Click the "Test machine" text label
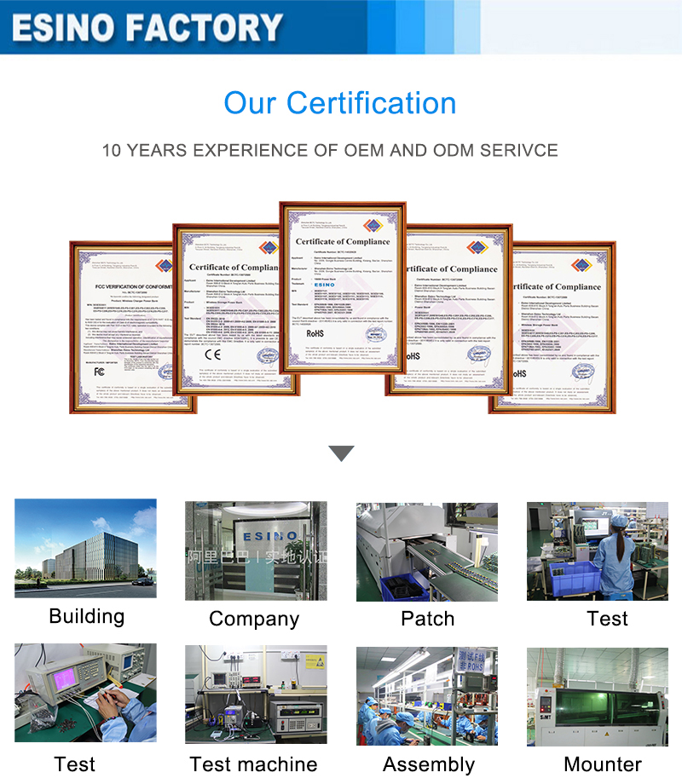Screen dimensions: 682x784 pyautogui.click(x=253, y=764)
